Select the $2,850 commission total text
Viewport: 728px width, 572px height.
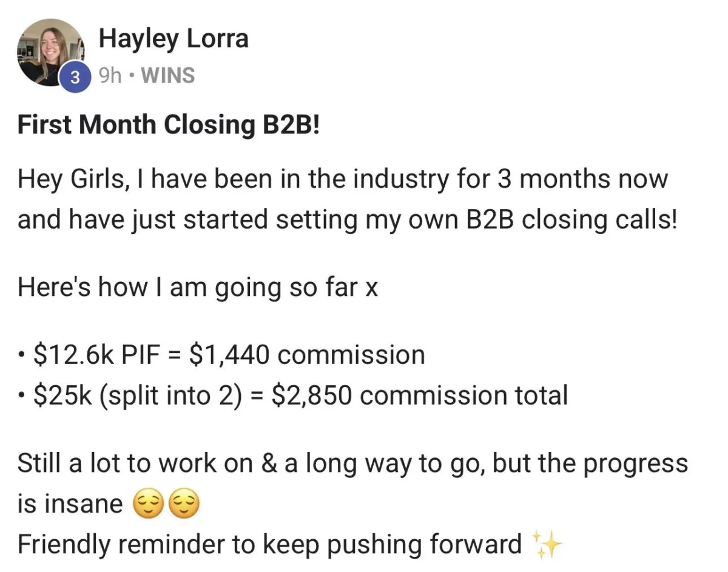[x=420, y=395]
